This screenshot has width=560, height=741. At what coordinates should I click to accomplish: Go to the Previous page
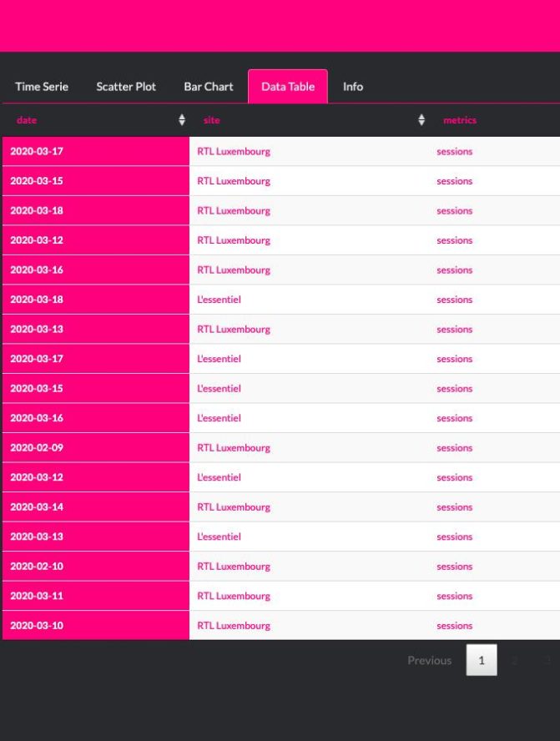tap(429, 660)
